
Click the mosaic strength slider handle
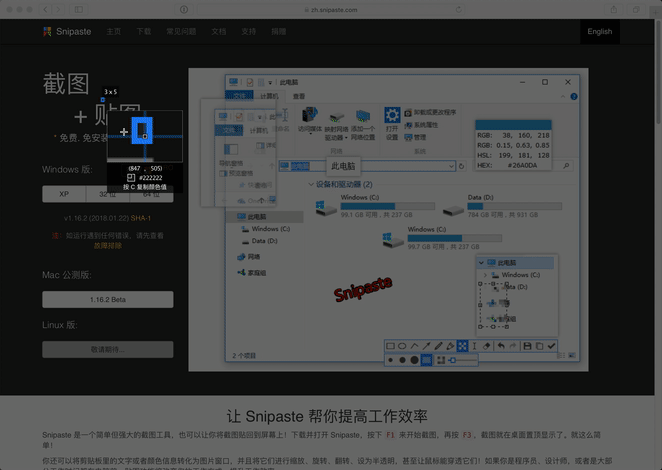click(x=453, y=360)
